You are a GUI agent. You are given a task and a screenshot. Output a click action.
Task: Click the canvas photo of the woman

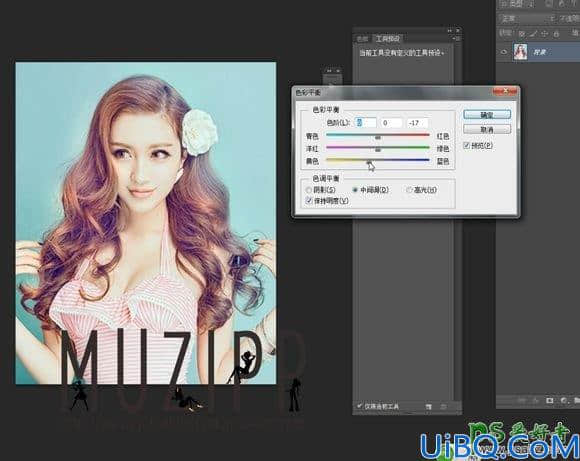(146, 223)
